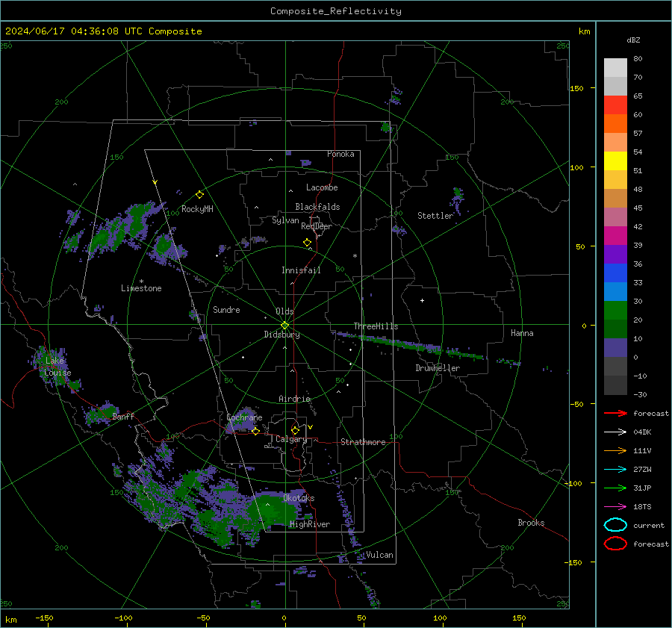This screenshot has height=628, width=672.
Task: Click the yellow diamond marker under Cochrane
Action: [x=255, y=432]
